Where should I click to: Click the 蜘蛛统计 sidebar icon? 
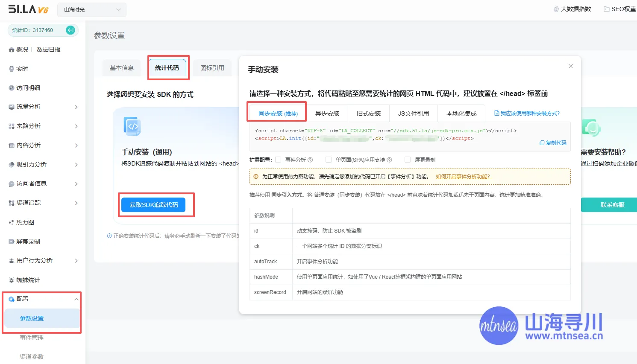click(x=12, y=280)
